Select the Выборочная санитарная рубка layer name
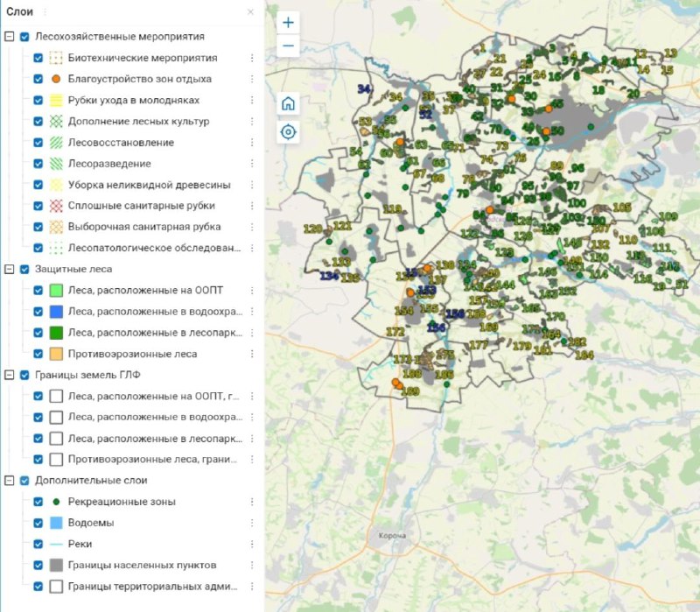 [144, 227]
